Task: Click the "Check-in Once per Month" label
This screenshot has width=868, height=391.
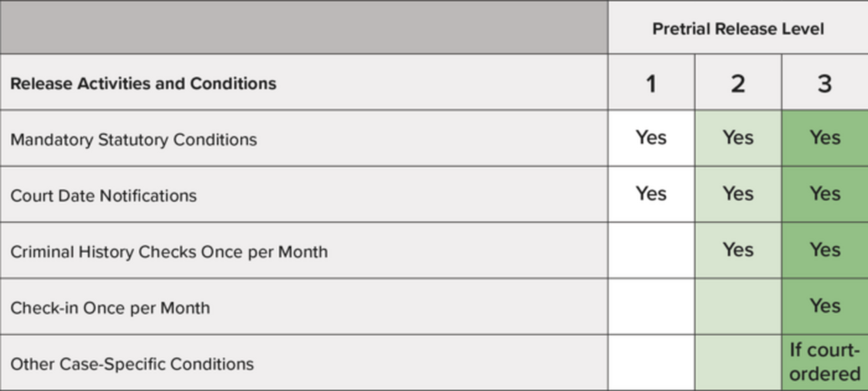Action: 110,308
